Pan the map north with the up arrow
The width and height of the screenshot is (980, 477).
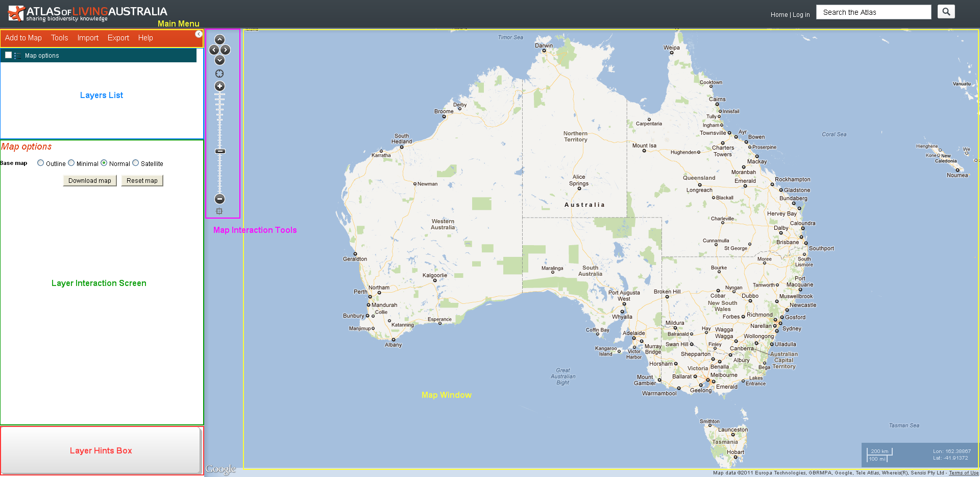[219, 39]
